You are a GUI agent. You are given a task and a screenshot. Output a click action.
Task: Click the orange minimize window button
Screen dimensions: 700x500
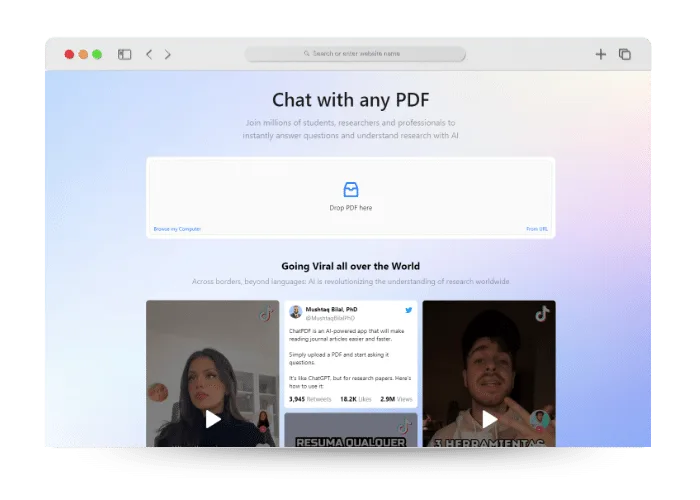pyautogui.click(x=83, y=54)
